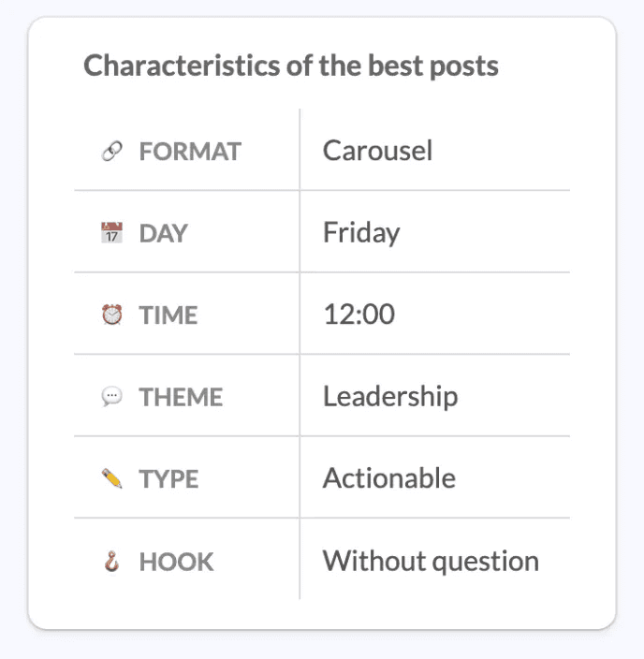The image size is (644, 659).
Task: Click the Actionable type value
Action: (389, 477)
